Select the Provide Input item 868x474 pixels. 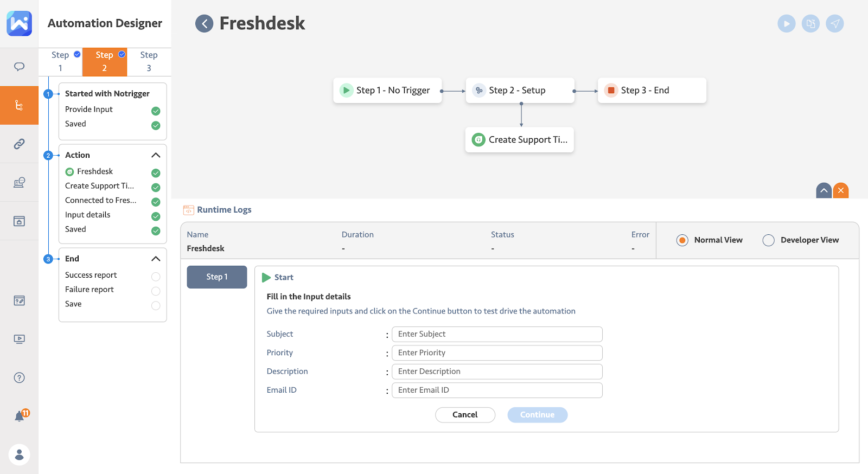[89, 109]
